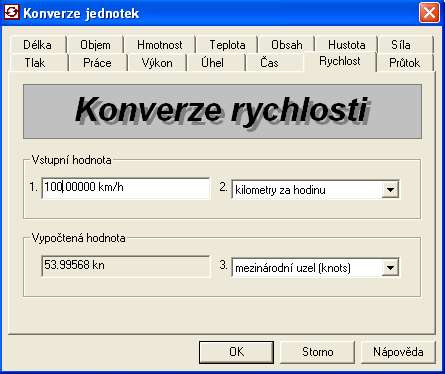Click the app icon in title bar
The width and height of the screenshot is (445, 374).
coord(12,12)
